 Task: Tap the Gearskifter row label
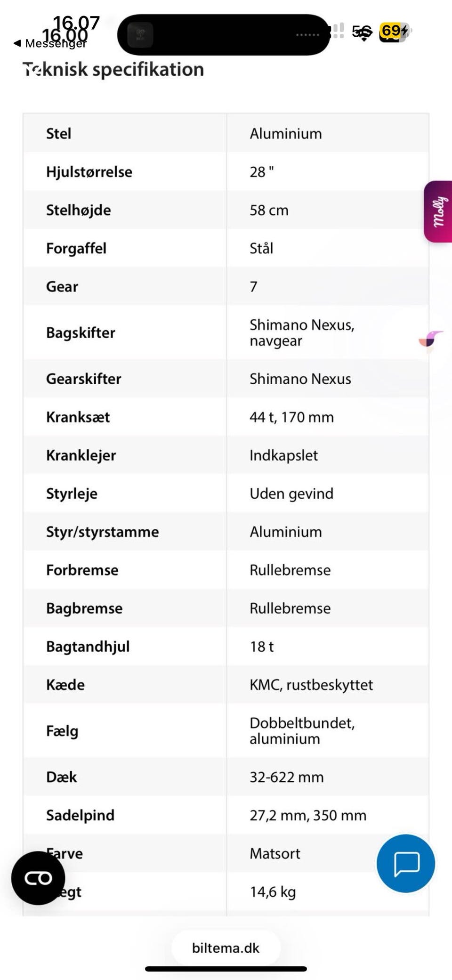84,379
